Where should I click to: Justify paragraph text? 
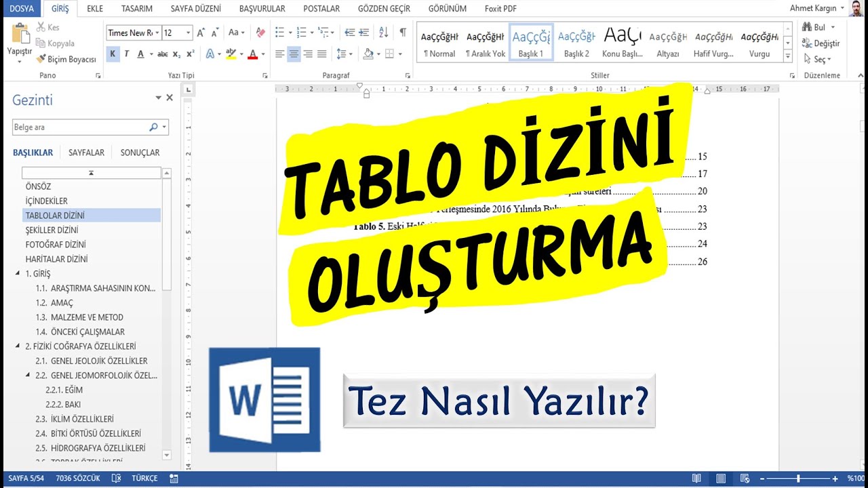click(322, 54)
